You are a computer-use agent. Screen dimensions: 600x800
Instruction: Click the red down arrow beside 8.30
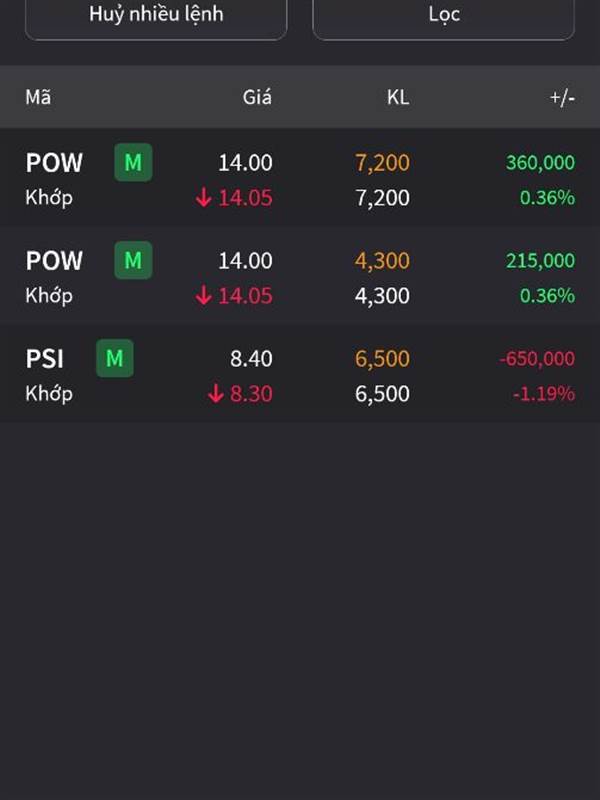click(216, 394)
